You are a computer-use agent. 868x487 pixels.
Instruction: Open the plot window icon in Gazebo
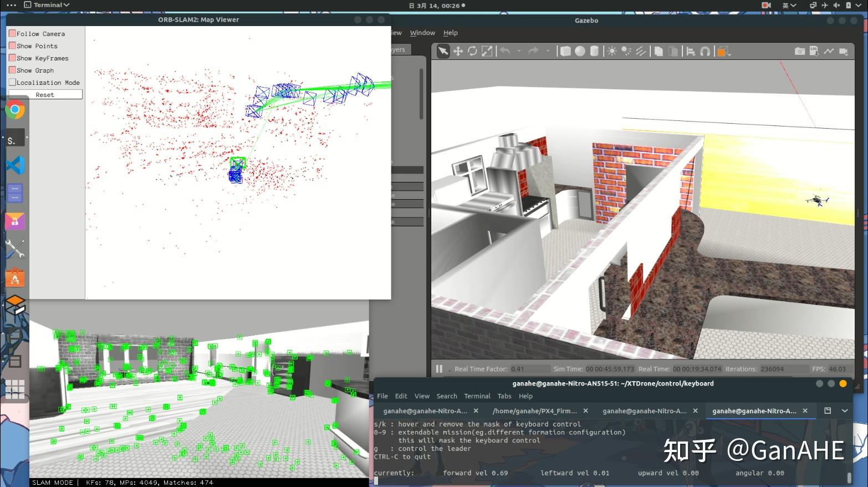tap(829, 51)
